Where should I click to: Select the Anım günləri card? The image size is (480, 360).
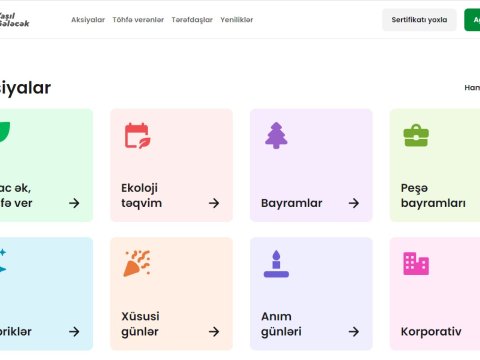click(x=311, y=294)
